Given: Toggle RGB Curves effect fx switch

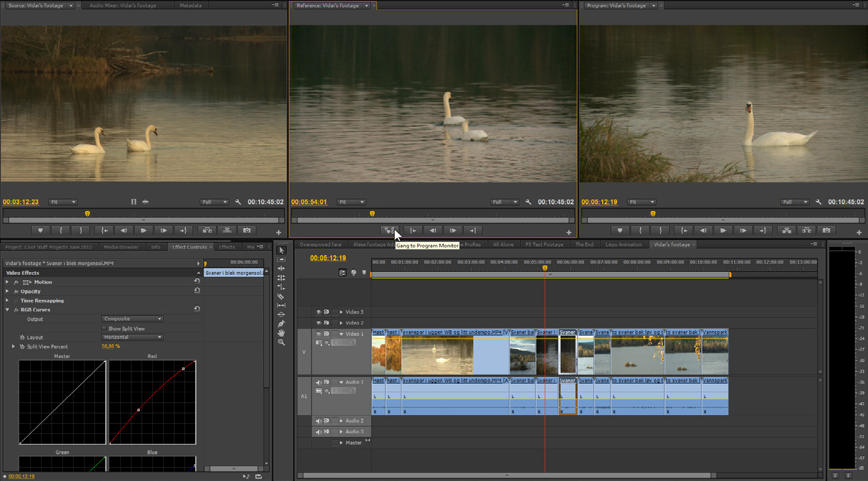Looking at the screenshot, I should coord(16,310).
